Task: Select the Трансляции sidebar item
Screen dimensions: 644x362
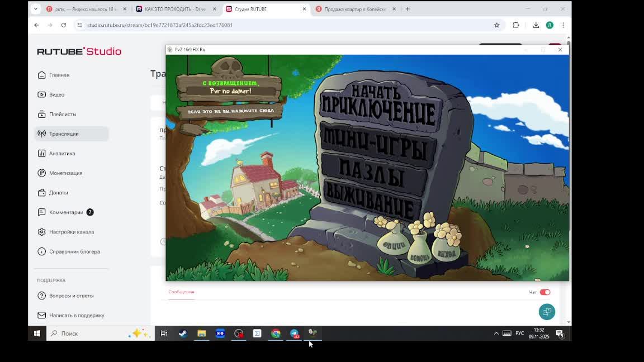Action: (x=72, y=134)
